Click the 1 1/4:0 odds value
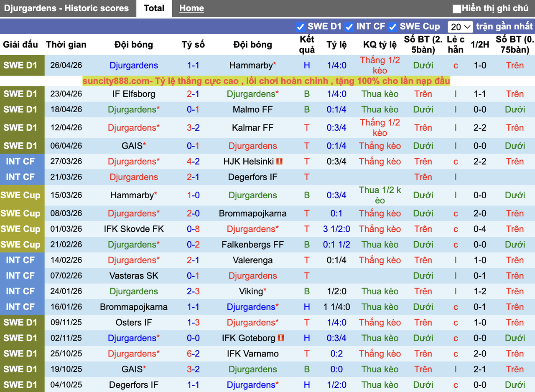Image resolution: width=535 pixels, height=392 pixels. tap(336, 307)
